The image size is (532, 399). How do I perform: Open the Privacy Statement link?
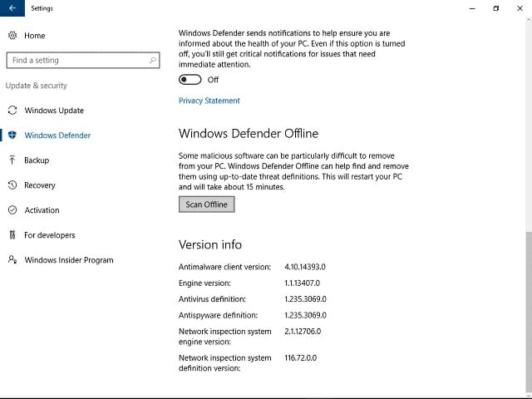point(209,101)
